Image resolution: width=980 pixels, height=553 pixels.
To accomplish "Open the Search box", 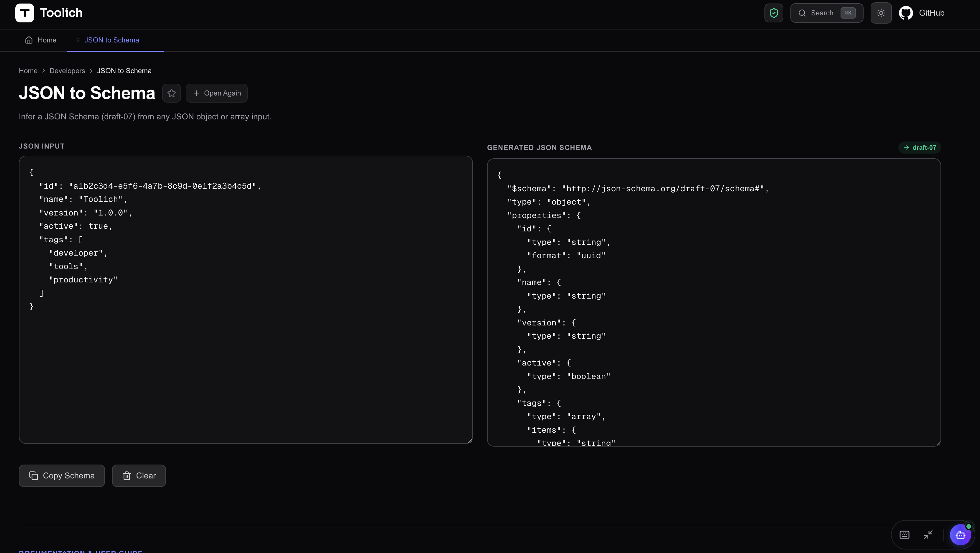I will click(x=827, y=13).
